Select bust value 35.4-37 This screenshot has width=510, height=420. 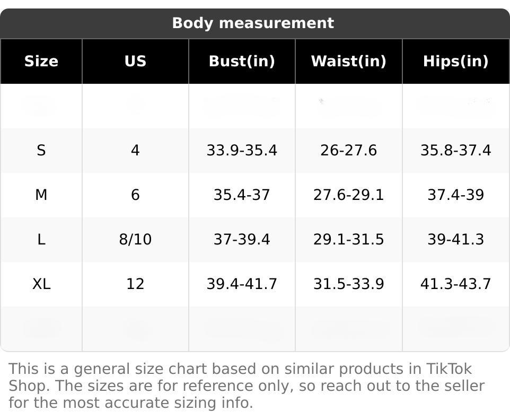pyautogui.click(x=242, y=195)
